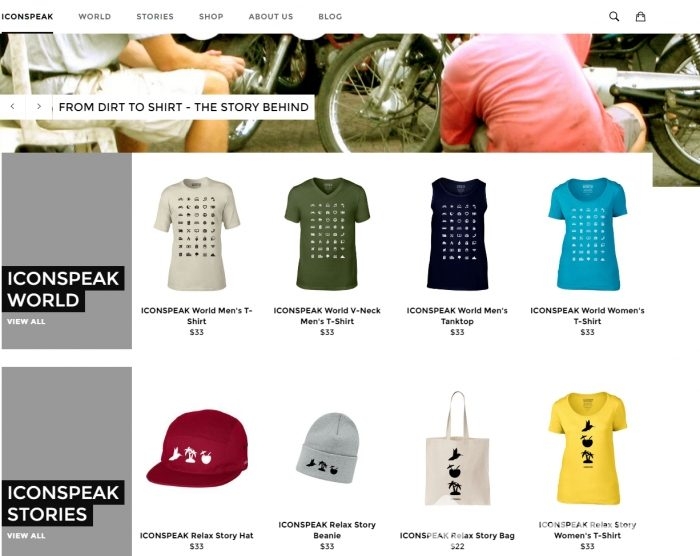Screen dimensions: 700x556
Task: Select the green V-Neck Men's T-Shirt image
Action: [327, 234]
